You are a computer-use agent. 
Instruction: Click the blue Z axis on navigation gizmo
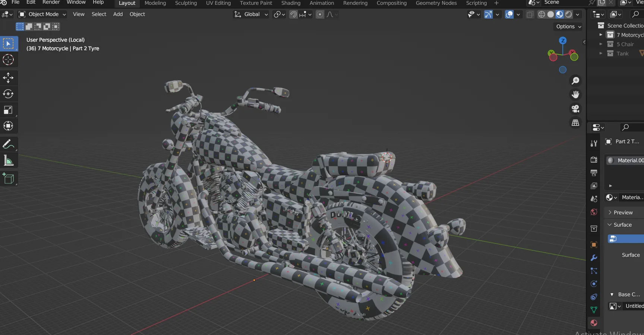pyautogui.click(x=563, y=41)
